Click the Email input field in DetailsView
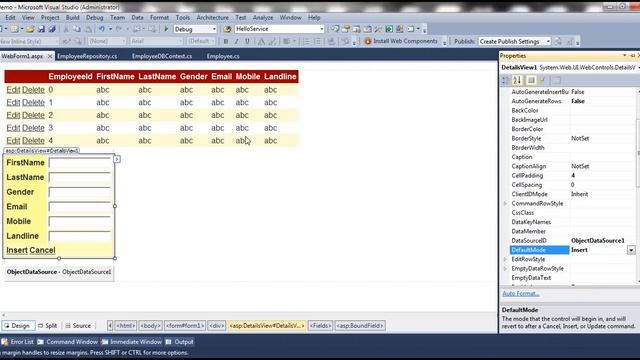This screenshot has height=360, width=640. [x=80, y=207]
